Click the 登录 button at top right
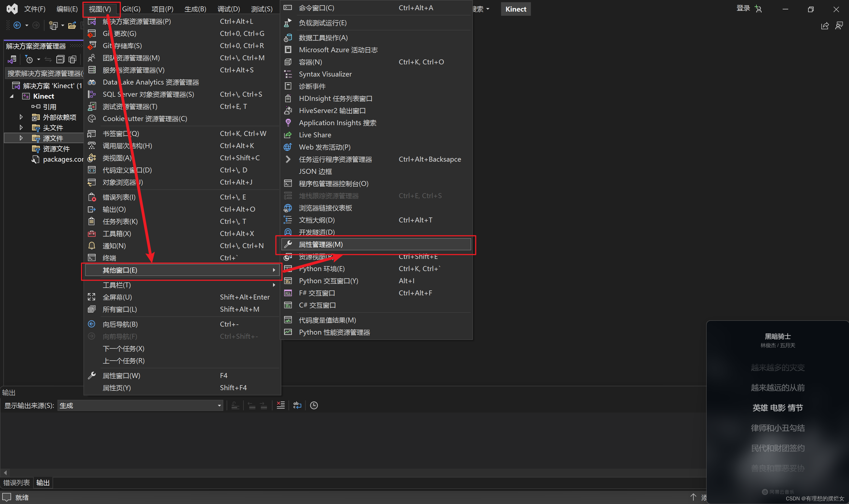 tap(743, 8)
